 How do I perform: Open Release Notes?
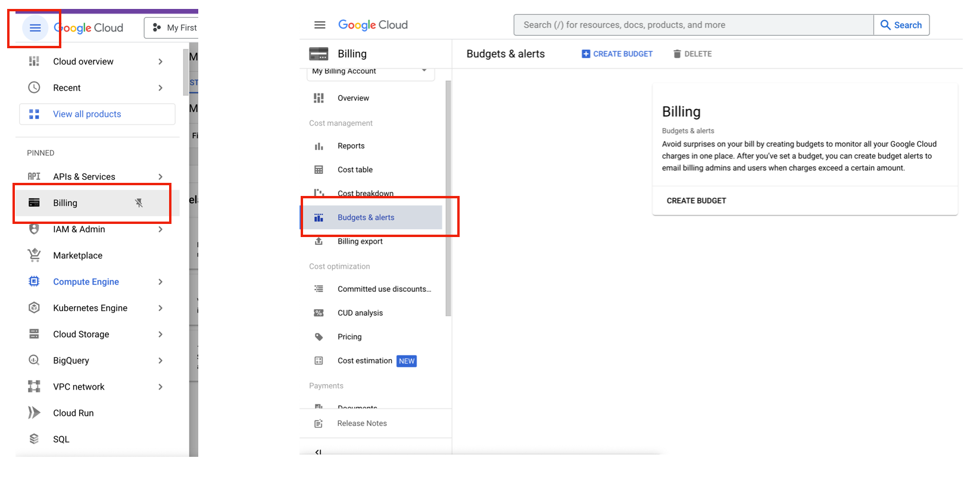click(362, 423)
